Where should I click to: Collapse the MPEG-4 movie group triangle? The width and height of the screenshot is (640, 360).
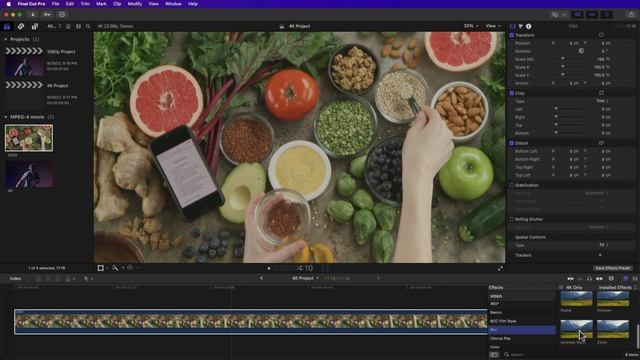coord(6,117)
